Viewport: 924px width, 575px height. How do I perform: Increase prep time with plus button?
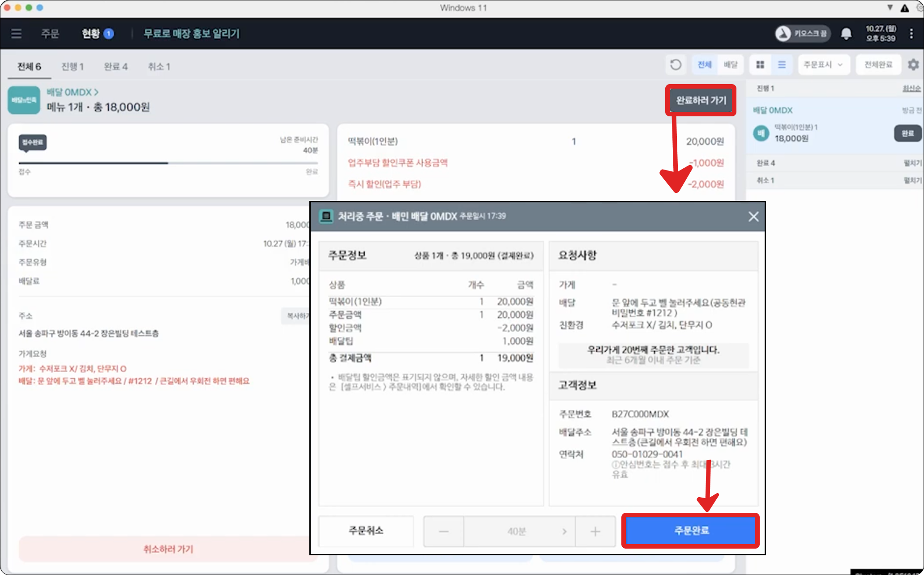pyautogui.click(x=595, y=531)
